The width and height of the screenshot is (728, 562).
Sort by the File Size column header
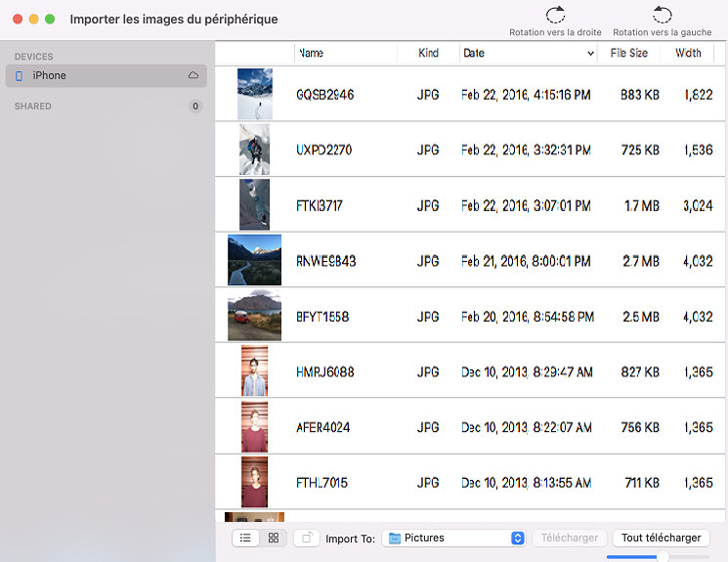click(x=629, y=53)
